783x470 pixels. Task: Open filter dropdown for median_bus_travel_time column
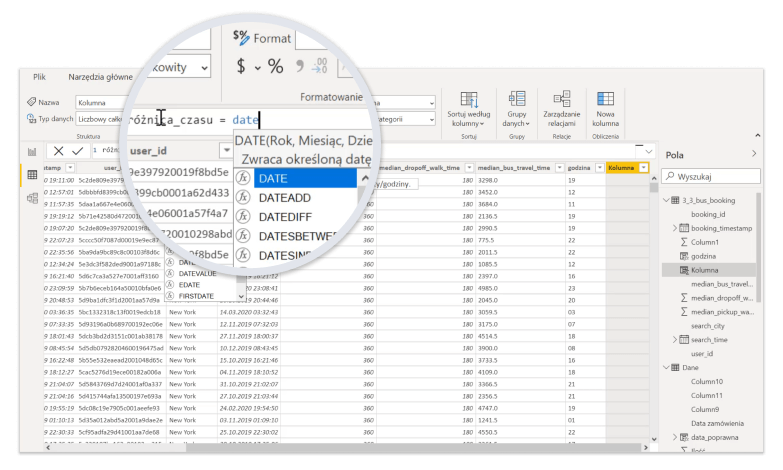[x=559, y=168]
